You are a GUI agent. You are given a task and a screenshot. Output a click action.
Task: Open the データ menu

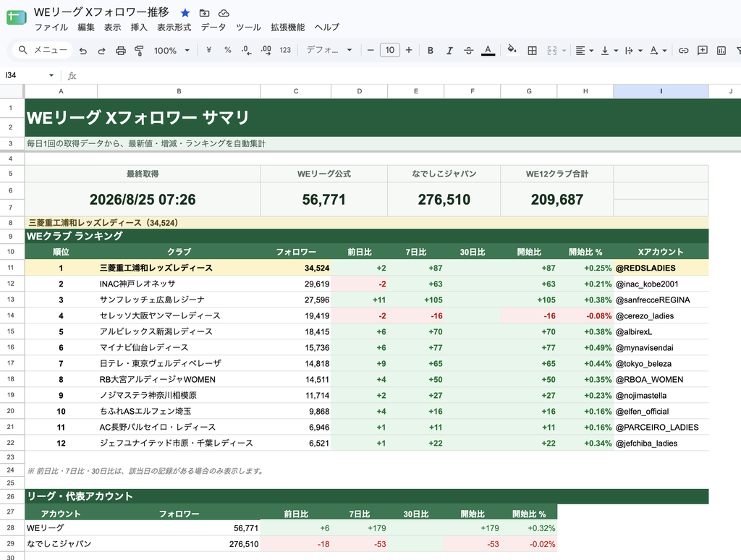click(x=213, y=27)
